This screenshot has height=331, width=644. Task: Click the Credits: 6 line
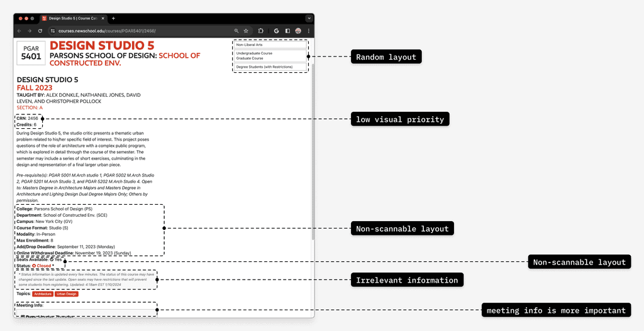click(x=26, y=125)
